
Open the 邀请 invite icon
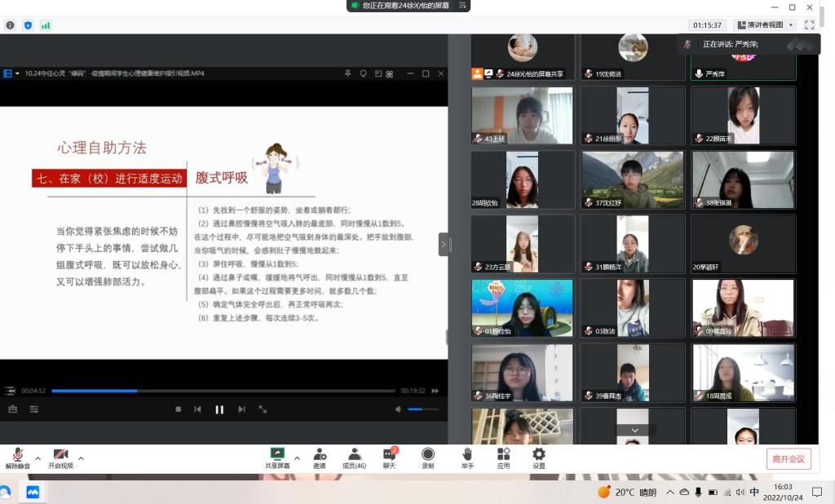(320, 456)
